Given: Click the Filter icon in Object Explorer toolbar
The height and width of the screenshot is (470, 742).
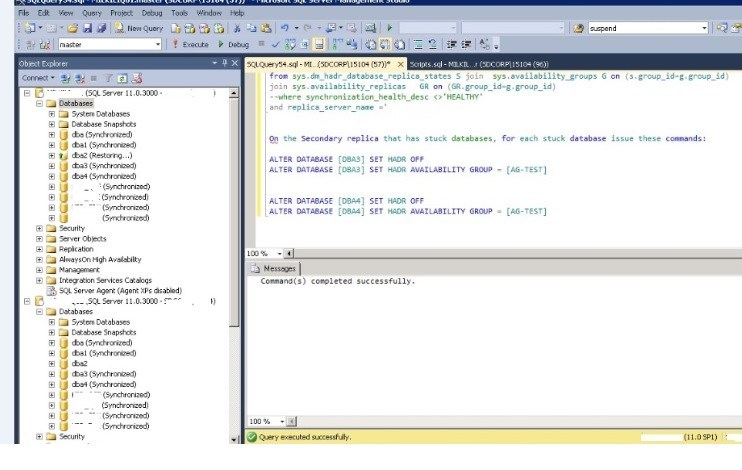Looking at the screenshot, I should click(110, 77).
